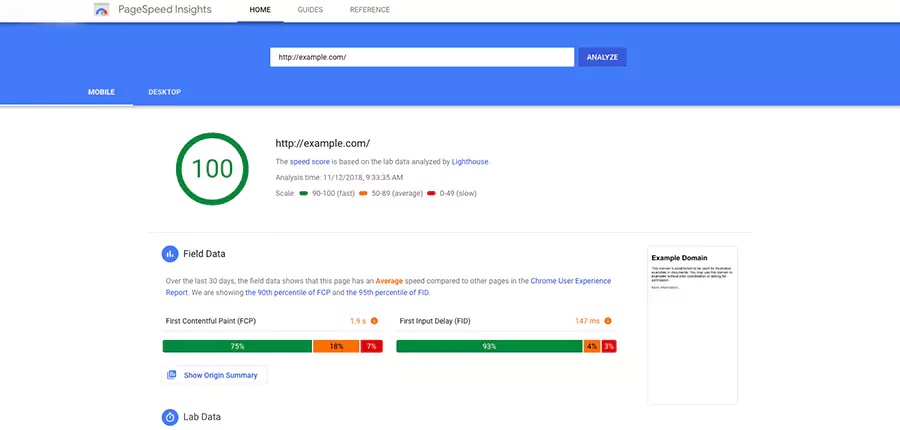Click the 0-49 (slow) scale legend

click(452, 193)
